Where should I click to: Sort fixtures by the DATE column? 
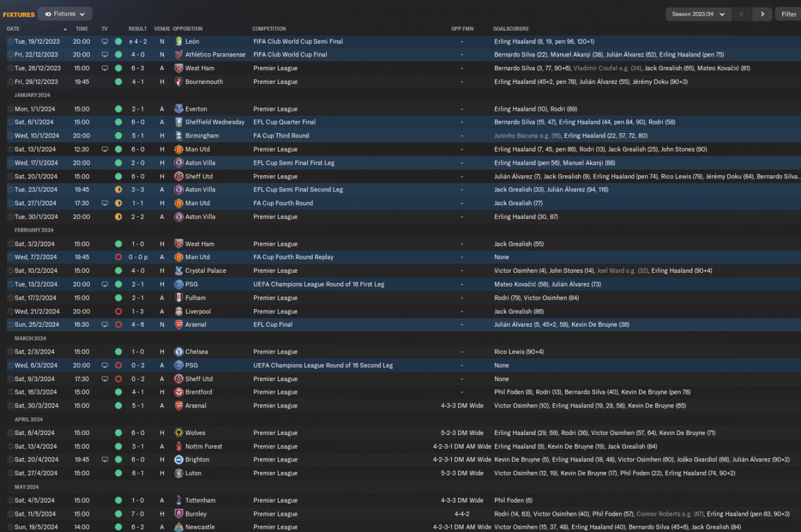13,29
